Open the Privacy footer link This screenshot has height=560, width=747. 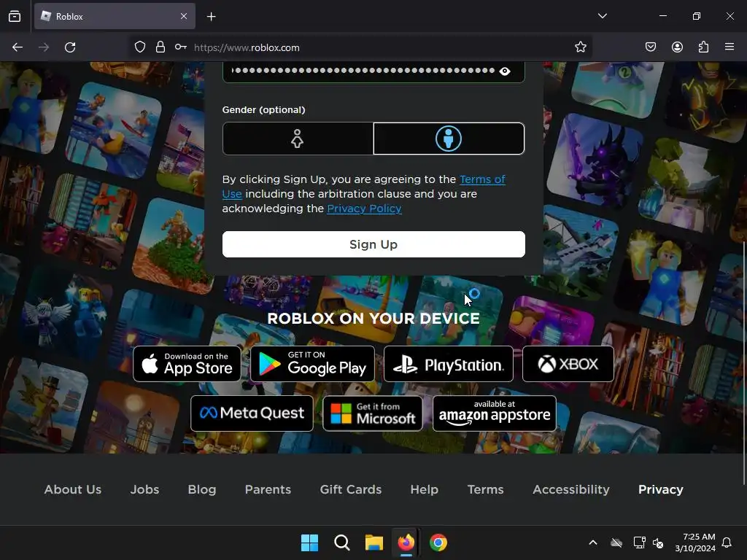661,489
